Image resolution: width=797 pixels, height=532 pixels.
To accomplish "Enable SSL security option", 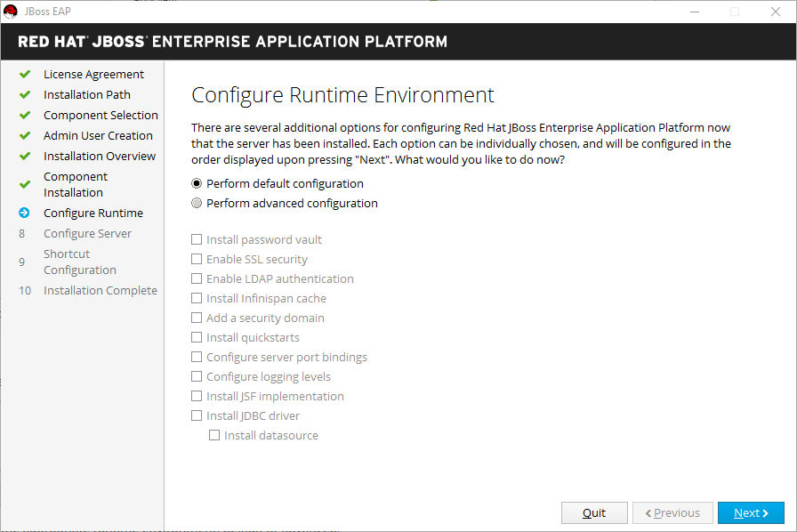I will pos(195,259).
